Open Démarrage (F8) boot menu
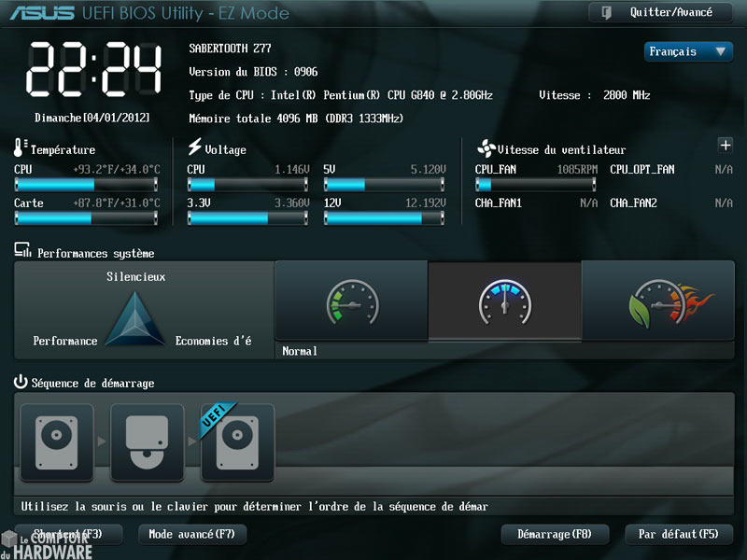747x560 pixels. point(556,534)
